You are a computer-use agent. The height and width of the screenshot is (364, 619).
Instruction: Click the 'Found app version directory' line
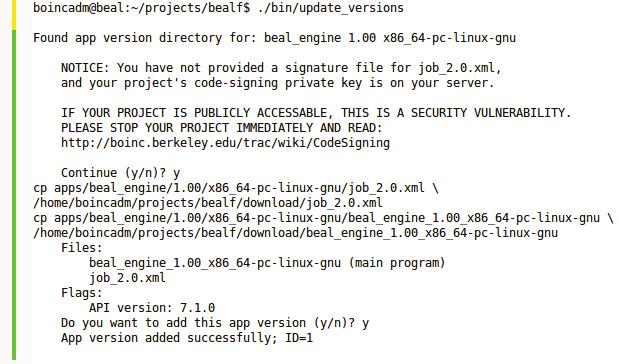(x=274, y=38)
